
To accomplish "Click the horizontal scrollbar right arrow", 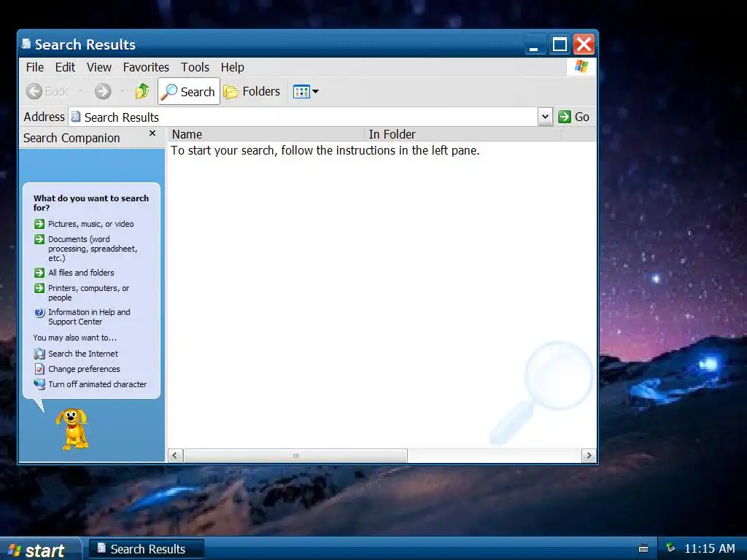I will (589, 456).
